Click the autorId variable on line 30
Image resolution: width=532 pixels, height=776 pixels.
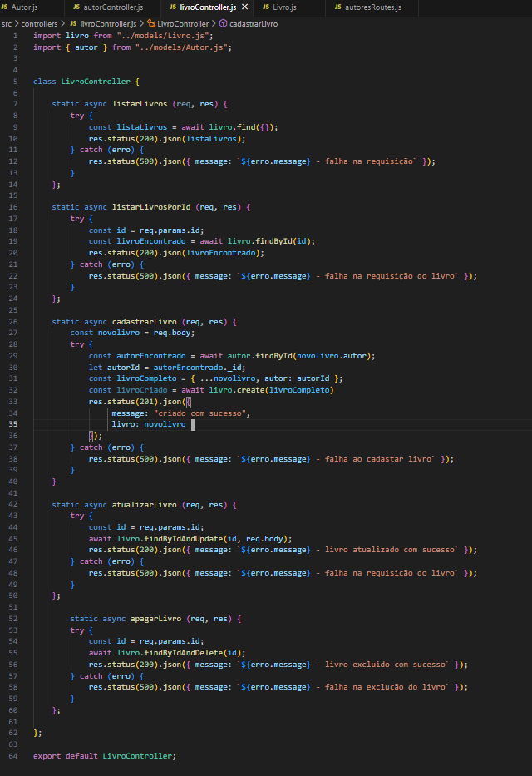124,368
